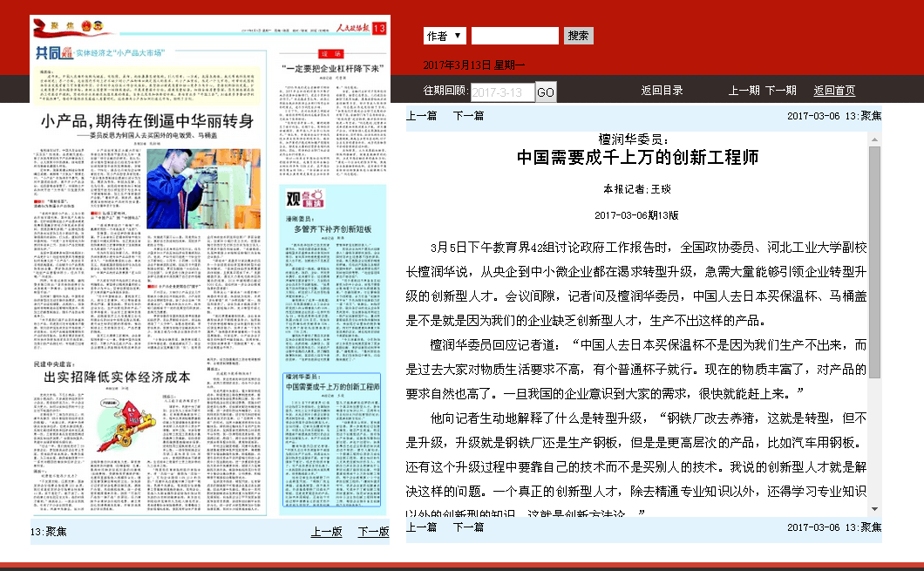Click the 往期回顾 date input field
Screen dimensions: 924x571
tap(501, 92)
